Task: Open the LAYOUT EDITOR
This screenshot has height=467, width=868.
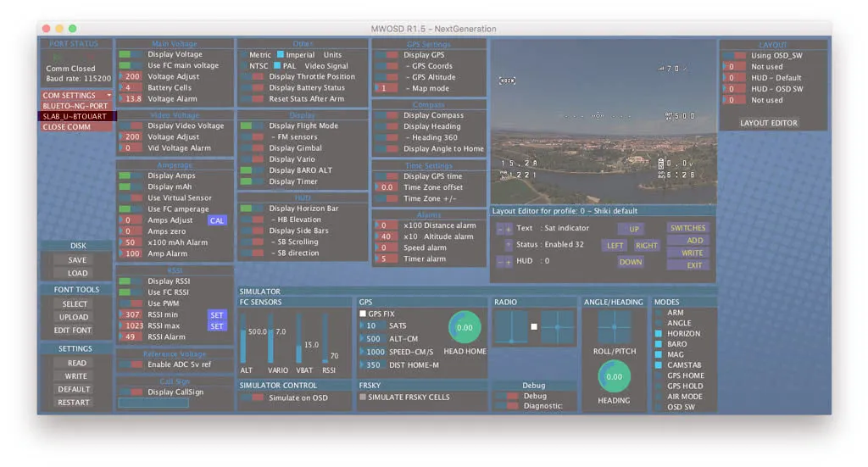Action: coord(768,123)
